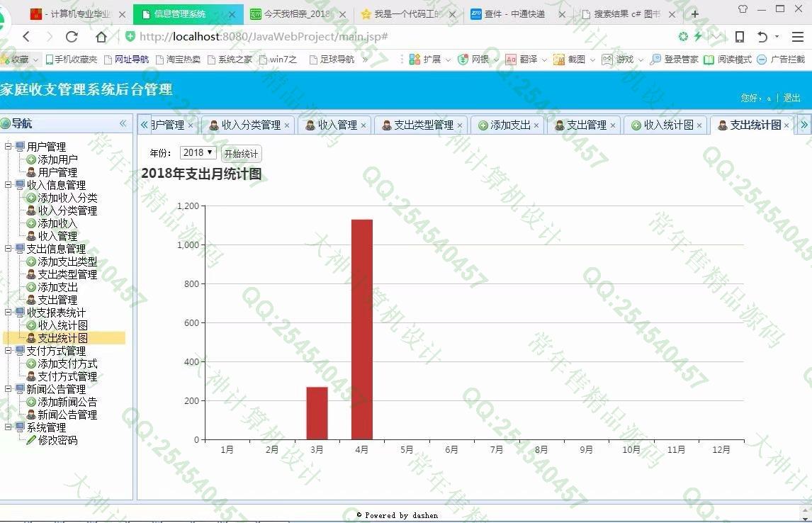Close the 支出管理 tab
Image resolution: width=812 pixels, height=523 pixels.
(x=613, y=125)
